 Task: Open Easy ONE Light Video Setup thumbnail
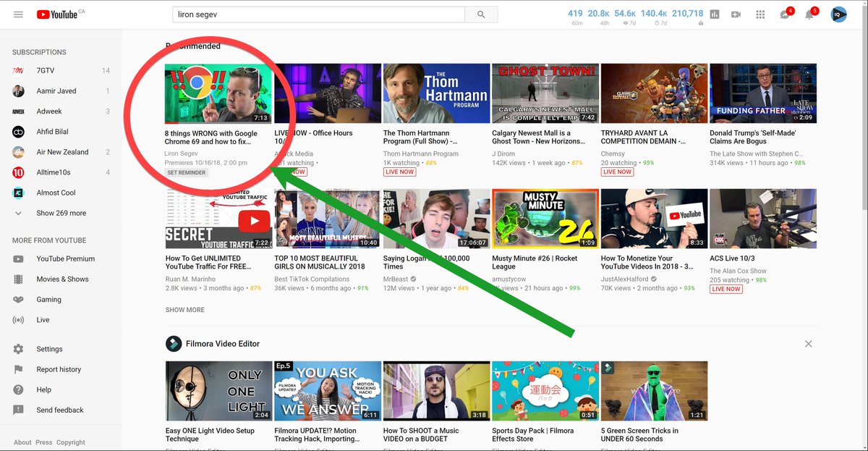point(218,392)
